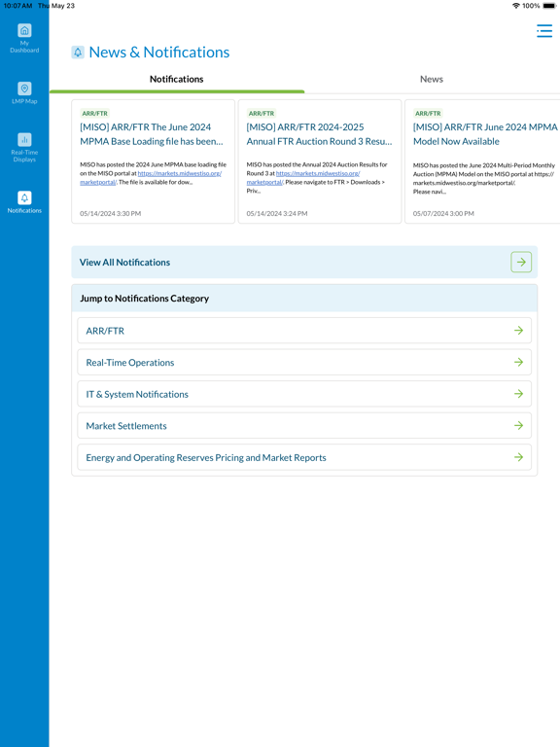Check the battery indicator in the status bar
Screen dimensions: 560x747
(x=549, y=6)
